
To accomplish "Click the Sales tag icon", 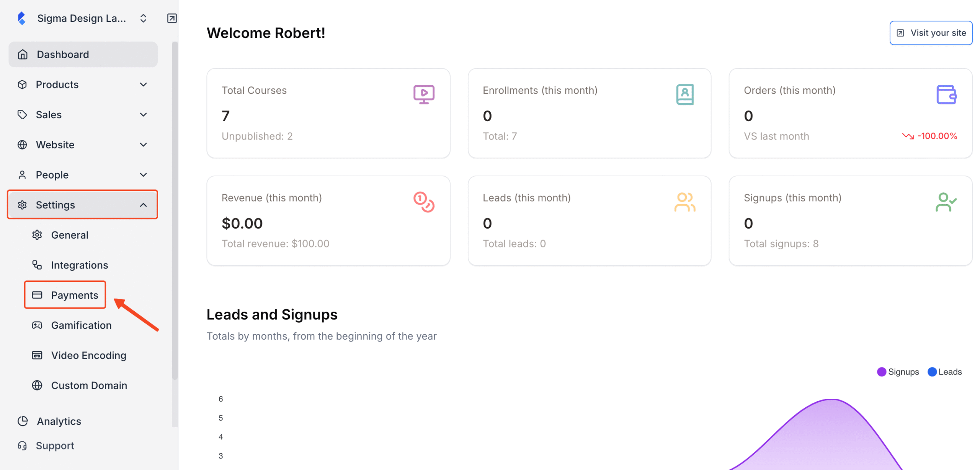I will click(x=22, y=114).
